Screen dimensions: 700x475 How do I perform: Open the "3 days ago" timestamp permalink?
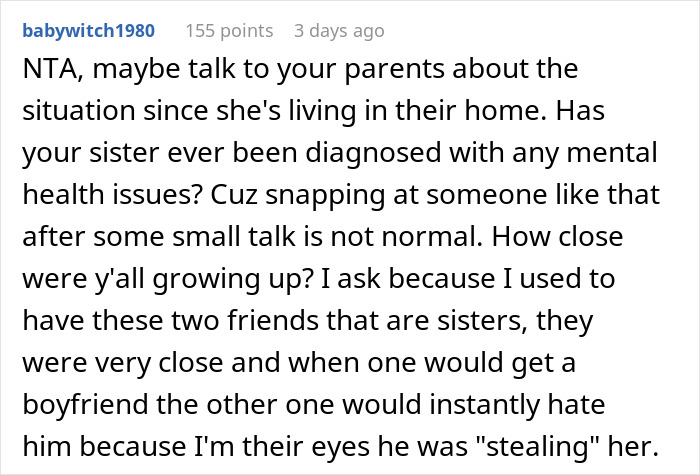339,31
